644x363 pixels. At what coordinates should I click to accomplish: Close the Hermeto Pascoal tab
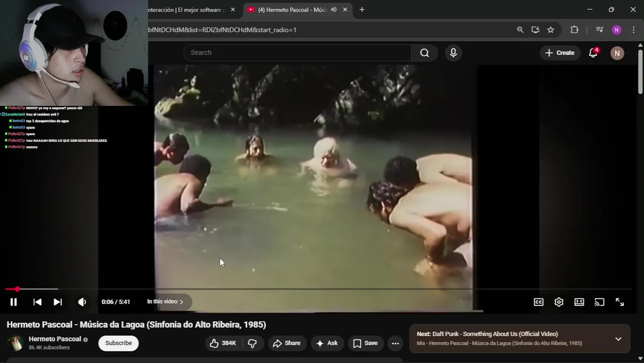pyautogui.click(x=345, y=10)
